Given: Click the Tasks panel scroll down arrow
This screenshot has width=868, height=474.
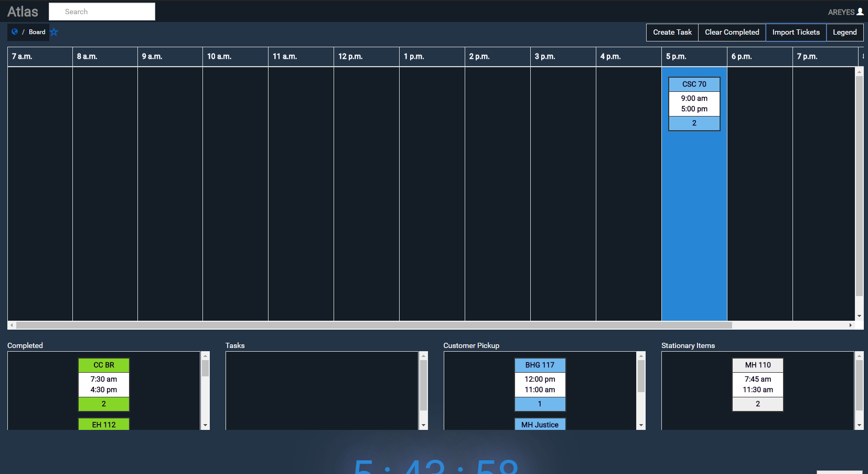Looking at the screenshot, I should pyautogui.click(x=423, y=425).
